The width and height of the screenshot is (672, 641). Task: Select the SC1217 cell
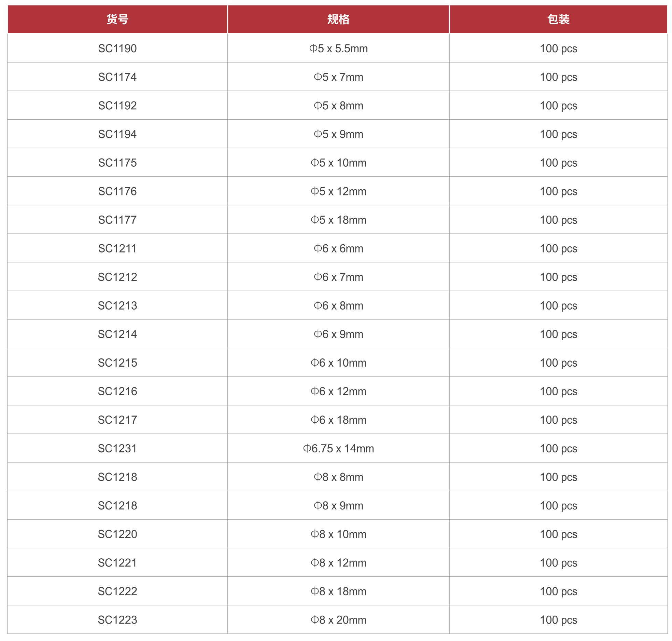[117, 420]
